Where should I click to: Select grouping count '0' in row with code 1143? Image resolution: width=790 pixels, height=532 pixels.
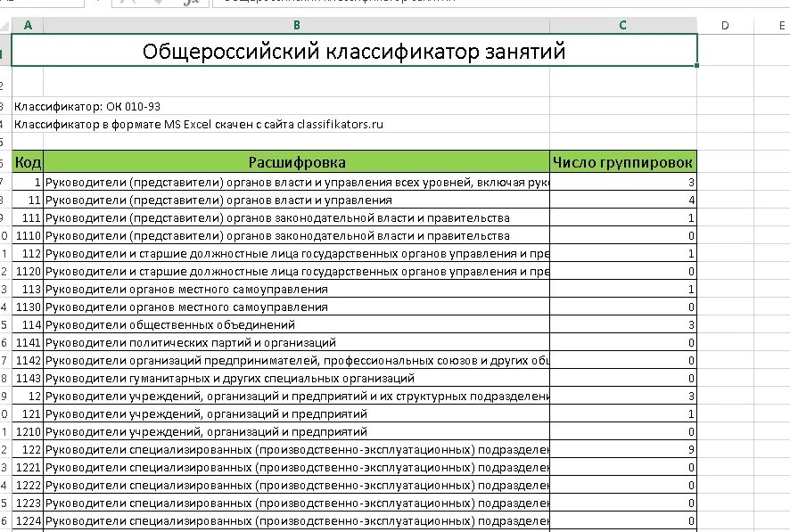coord(623,378)
